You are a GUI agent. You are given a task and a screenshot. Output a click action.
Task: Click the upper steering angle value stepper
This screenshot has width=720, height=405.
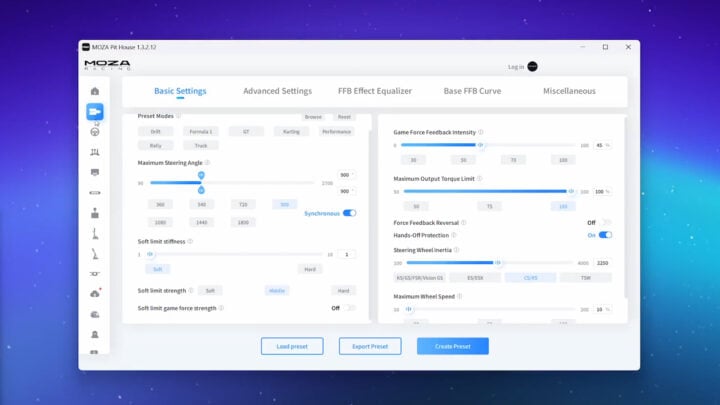pos(348,175)
